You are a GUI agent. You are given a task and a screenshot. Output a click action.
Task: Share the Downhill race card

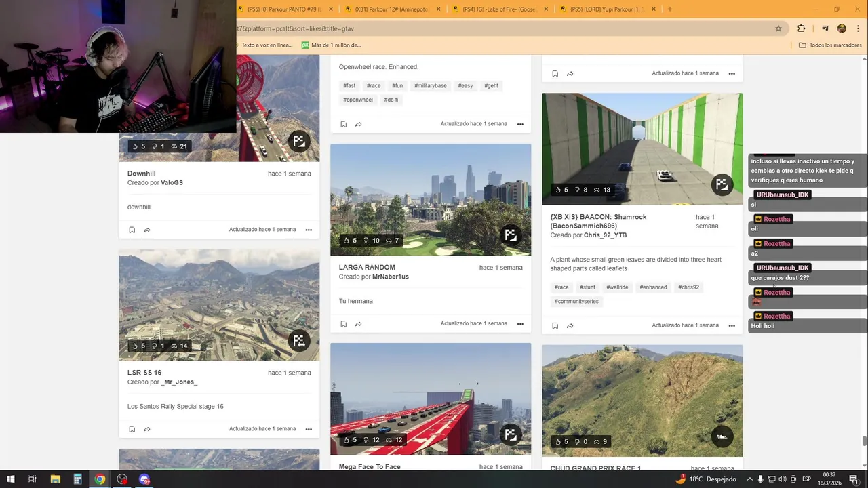146,230
